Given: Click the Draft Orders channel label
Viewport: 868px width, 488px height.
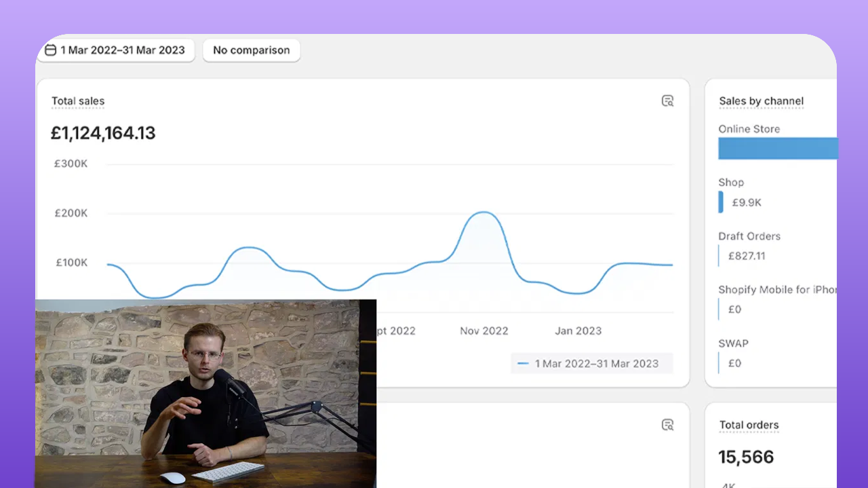Looking at the screenshot, I should tap(749, 236).
